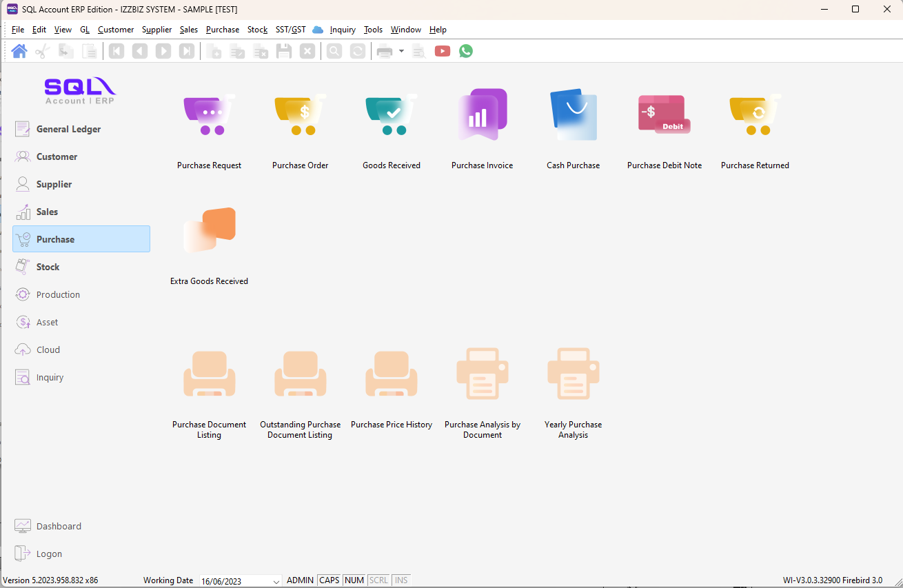Select Supplier in the sidebar
The width and height of the screenshot is (903, 588).
tap(81, 184)
